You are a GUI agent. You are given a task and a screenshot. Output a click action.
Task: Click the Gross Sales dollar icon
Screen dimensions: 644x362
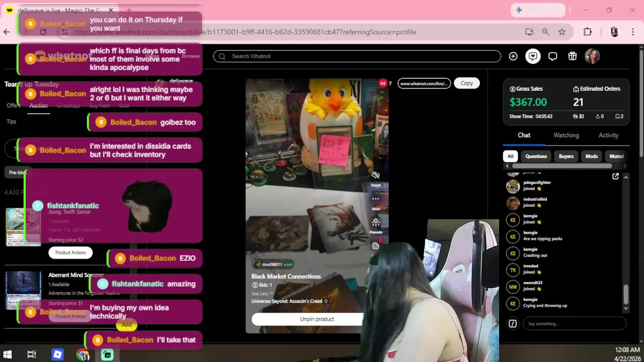(x=513, y=89)
